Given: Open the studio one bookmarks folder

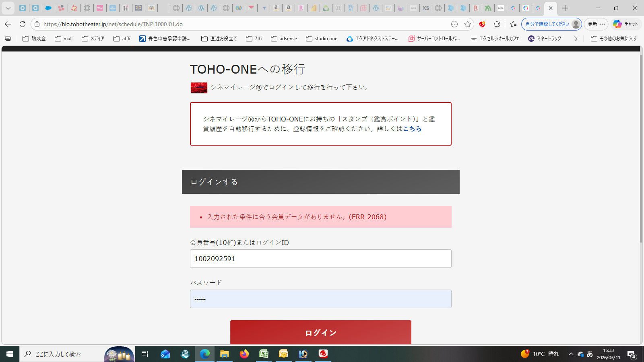Looking at the screenshot, I should (x=322, y=39).
